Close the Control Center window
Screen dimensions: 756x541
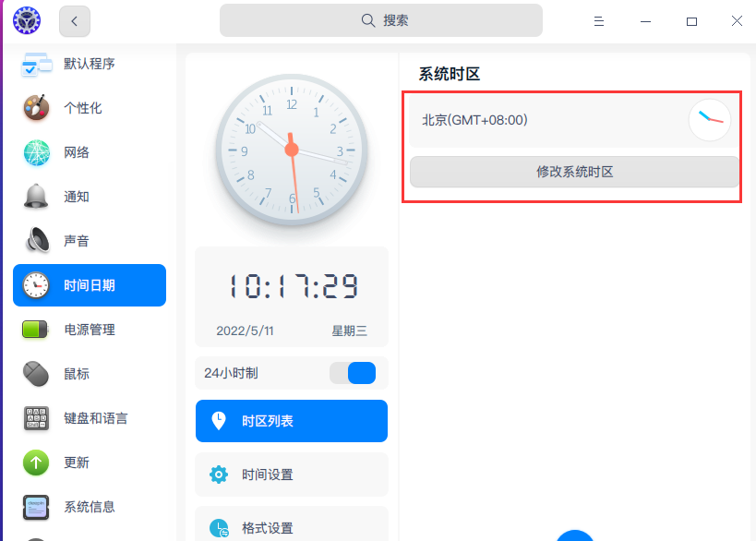[x=737, y=20]
